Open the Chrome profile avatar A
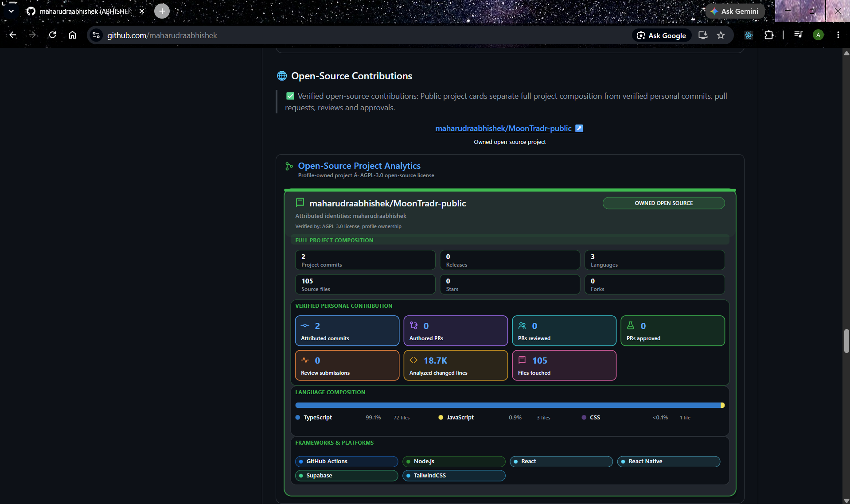 (818, 35)
